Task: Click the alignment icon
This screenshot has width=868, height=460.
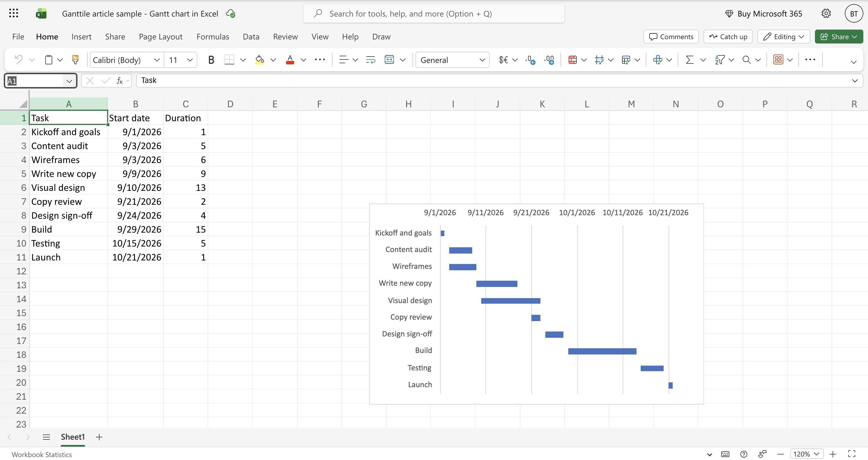Action: click(343, 60)
